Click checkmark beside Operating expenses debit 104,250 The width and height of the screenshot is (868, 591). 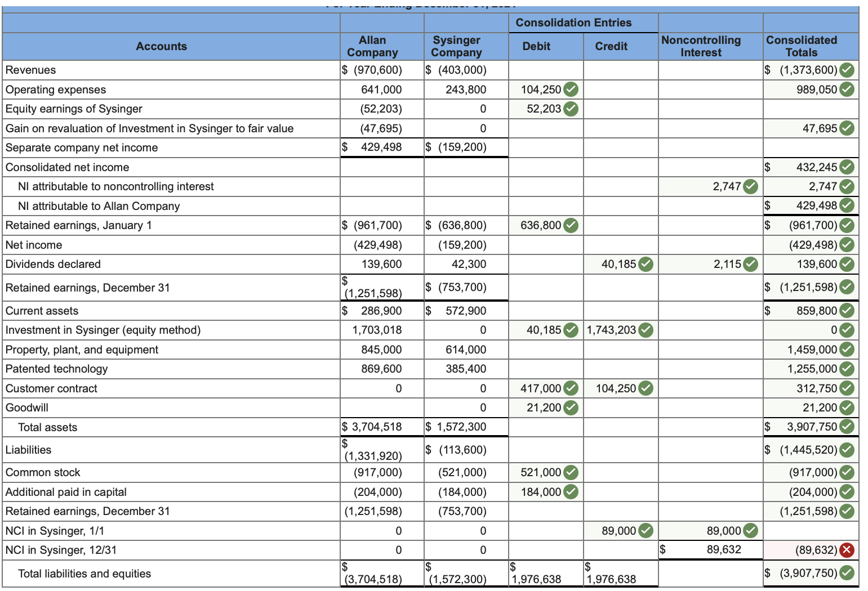point(571,89)
